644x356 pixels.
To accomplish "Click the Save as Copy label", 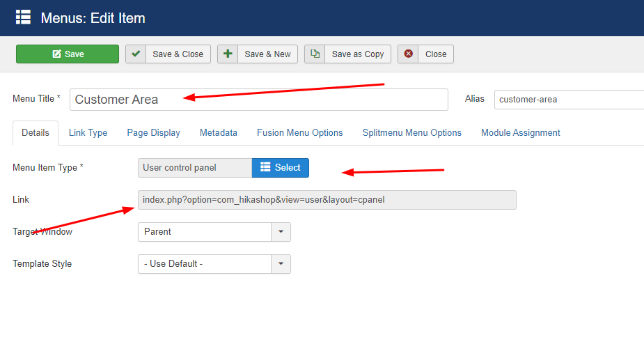I will tap(358, 54).
